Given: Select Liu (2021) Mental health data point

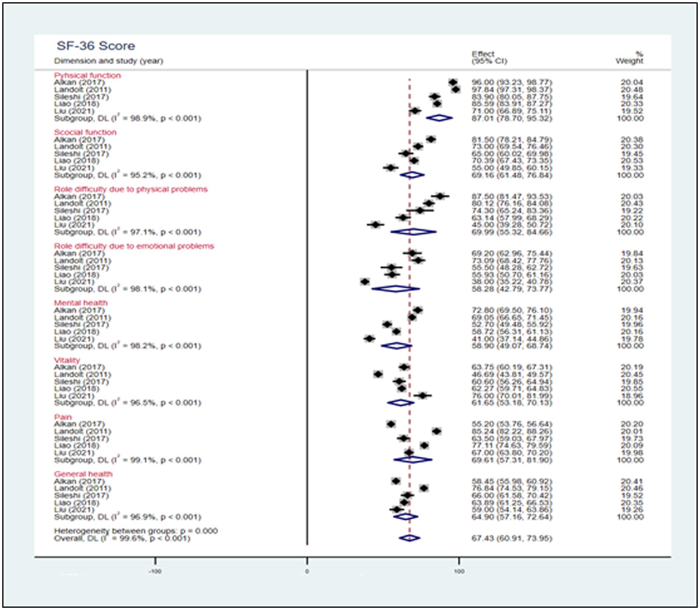Looking at the screenshot, I should (x=369, y=339).
